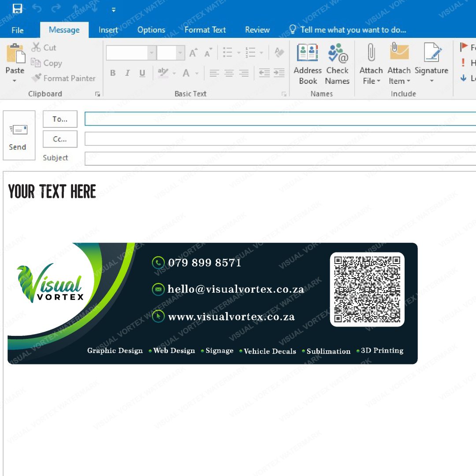Click the YOUR TEXT HERE message text

point(52,192)
